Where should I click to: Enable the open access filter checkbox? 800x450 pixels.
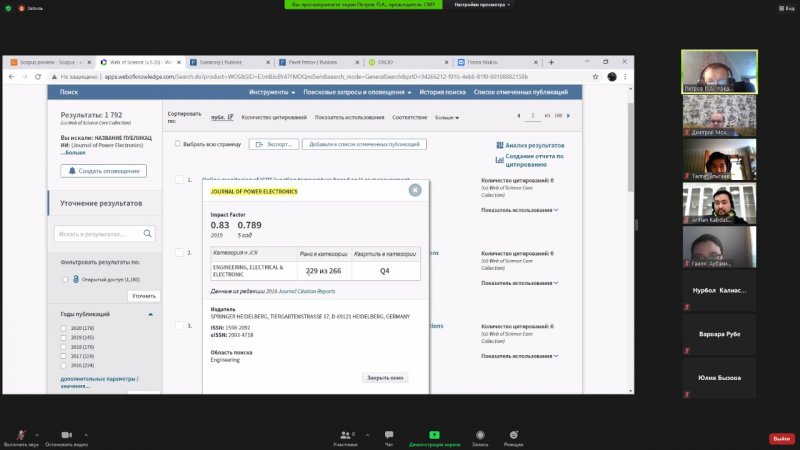click(x=64, y=279)
